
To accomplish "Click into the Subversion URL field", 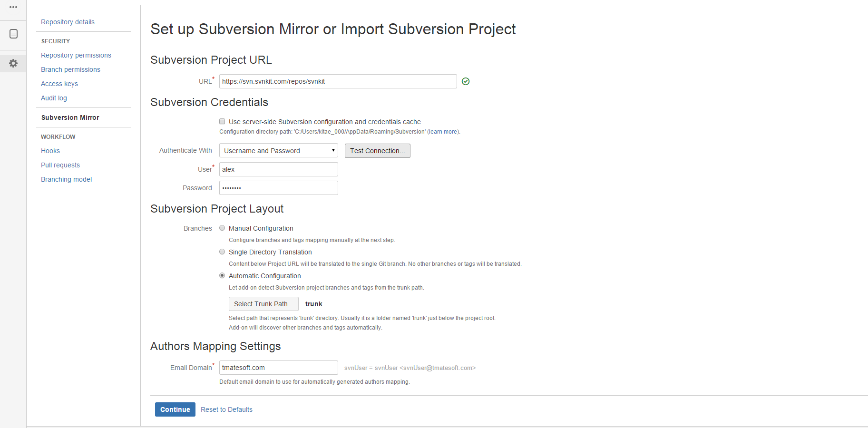I will coord(338,81).
